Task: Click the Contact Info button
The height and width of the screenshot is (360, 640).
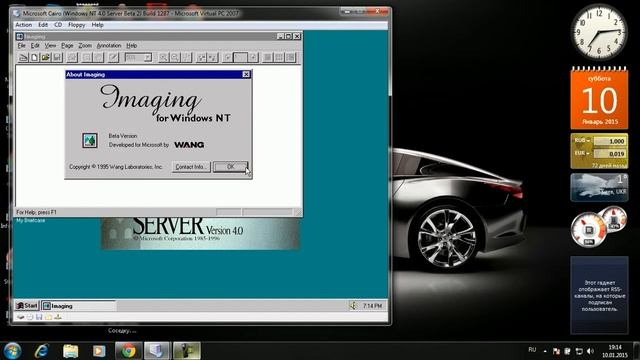Action: (x=191, y=167)
